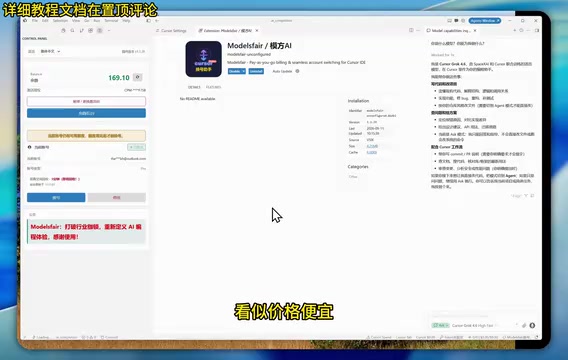Open the Extensions view icon
Image resolution: width=568 pixels, height=360 pixels.
[91, 31]
